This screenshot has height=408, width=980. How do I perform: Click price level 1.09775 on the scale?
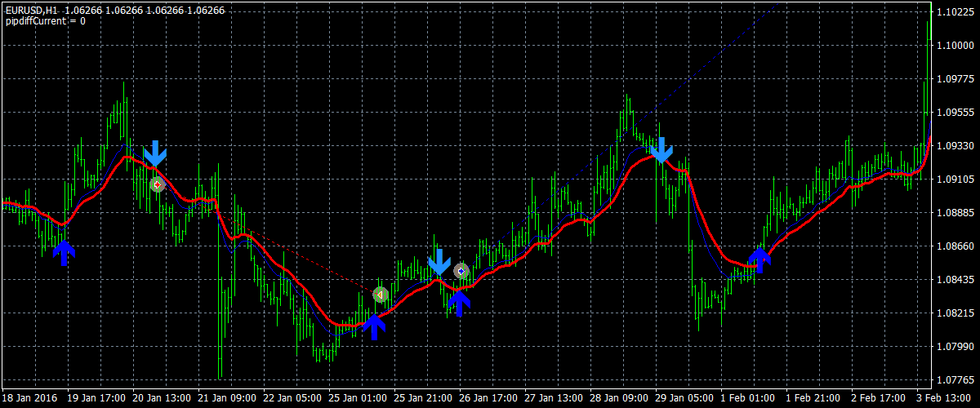pos(957,79)
